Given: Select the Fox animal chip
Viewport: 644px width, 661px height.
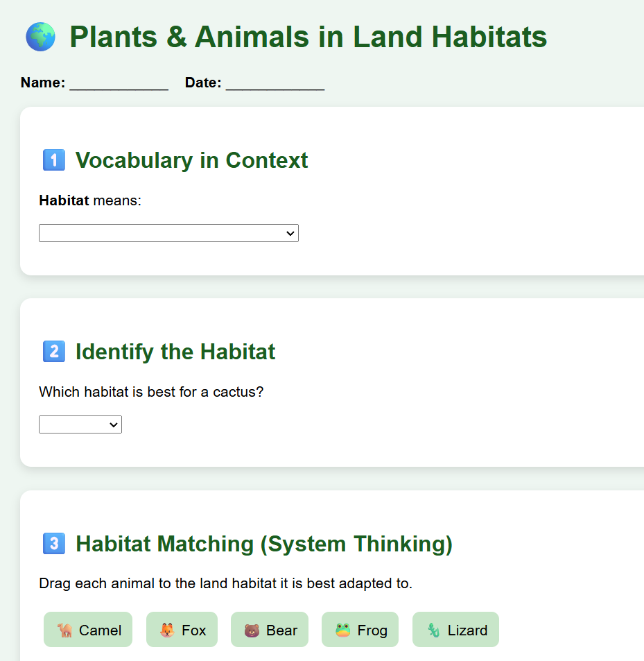Looking at the screenshot, I should [x=182, y=630].
